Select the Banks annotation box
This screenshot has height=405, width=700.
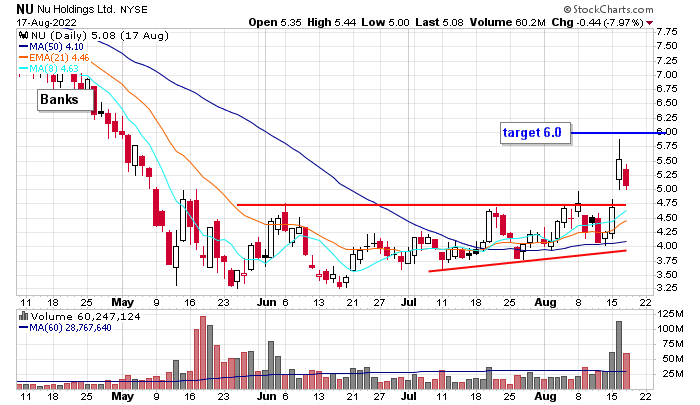tap(66, 99)
